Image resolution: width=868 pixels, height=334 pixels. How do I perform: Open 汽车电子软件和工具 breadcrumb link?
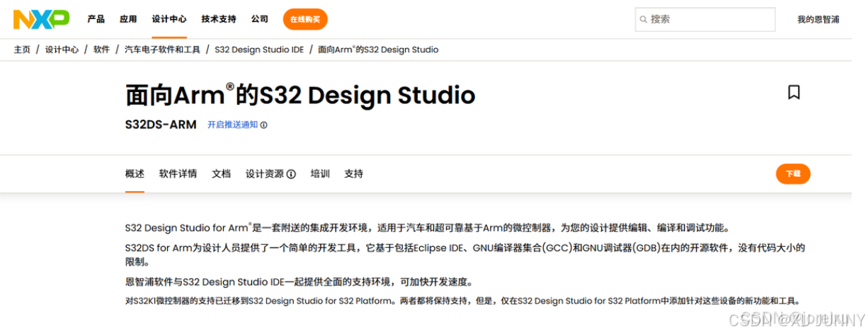click(x=163, y=50)
